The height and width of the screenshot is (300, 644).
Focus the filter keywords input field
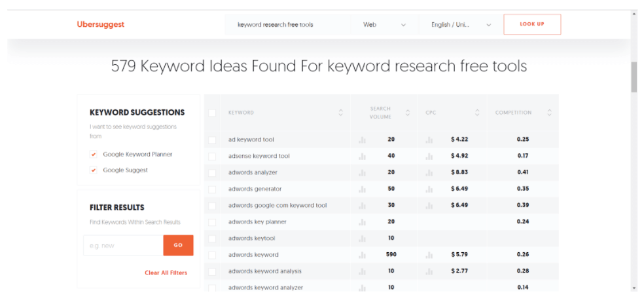click(123, 246)
